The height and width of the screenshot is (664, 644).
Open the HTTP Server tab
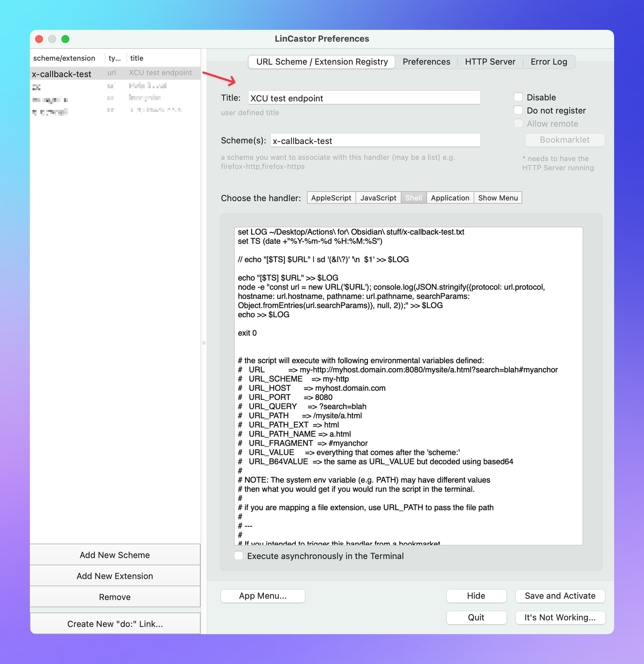(490, 62)
